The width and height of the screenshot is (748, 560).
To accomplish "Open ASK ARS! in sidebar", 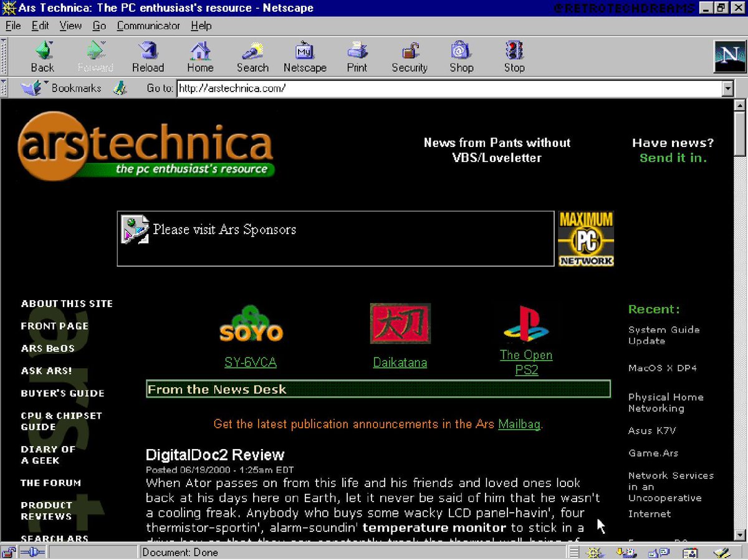I will (46, 371).
